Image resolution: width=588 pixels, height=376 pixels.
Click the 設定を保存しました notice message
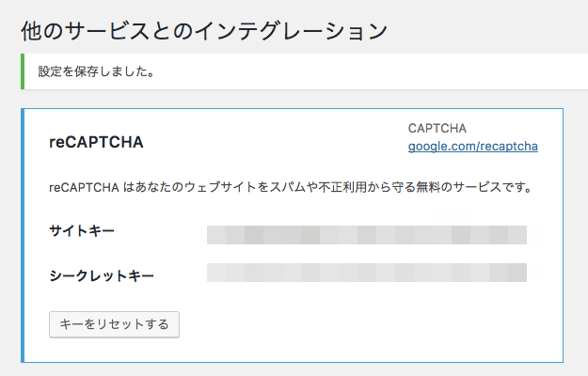tap(96, 71)
